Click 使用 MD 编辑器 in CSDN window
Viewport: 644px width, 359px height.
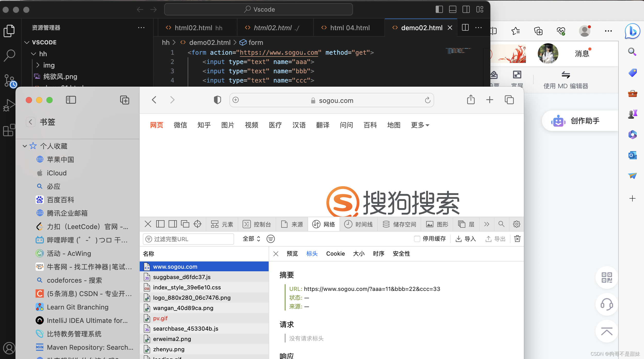[566, 80]
